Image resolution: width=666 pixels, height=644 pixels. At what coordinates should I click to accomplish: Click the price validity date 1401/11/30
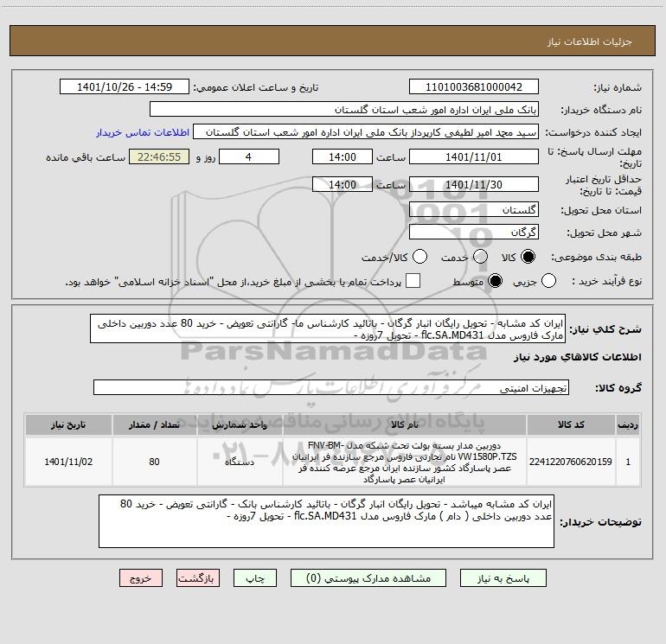[x=474, y=184]
